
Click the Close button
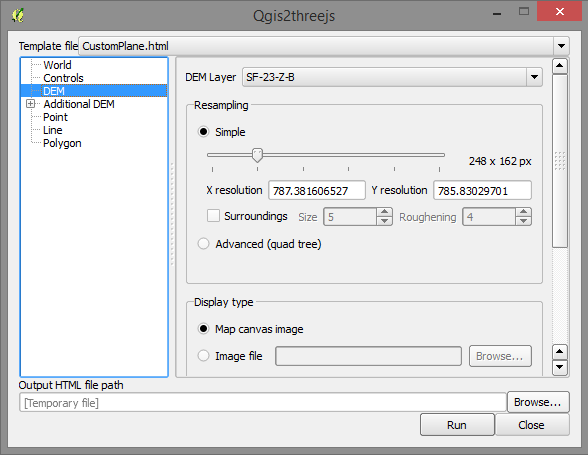coord(532,425)
